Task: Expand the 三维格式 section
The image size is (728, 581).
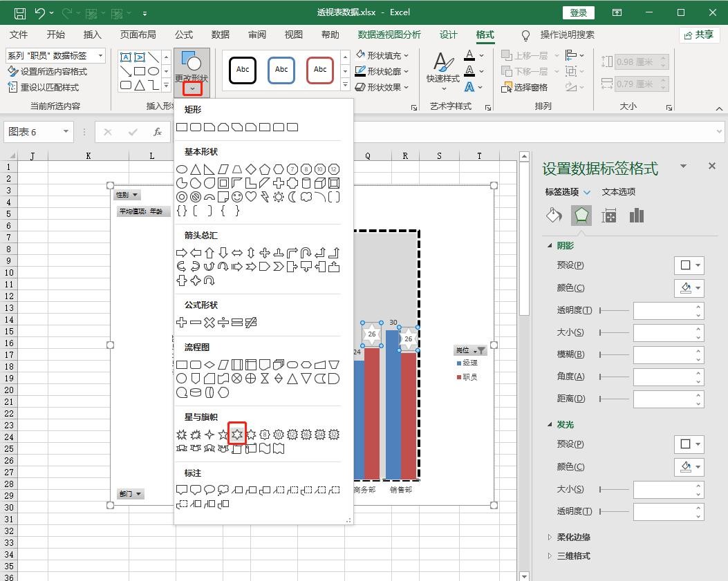Action: (573, 555)
